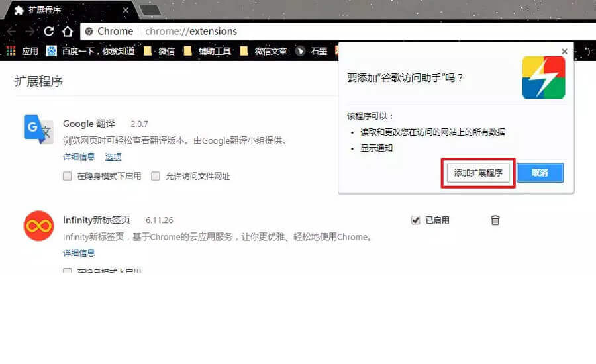This screenshot has width=596, height=364.
Task: Enable 在隐身模式下启用 for Google 翻译
Action: [x=68, y=176]
